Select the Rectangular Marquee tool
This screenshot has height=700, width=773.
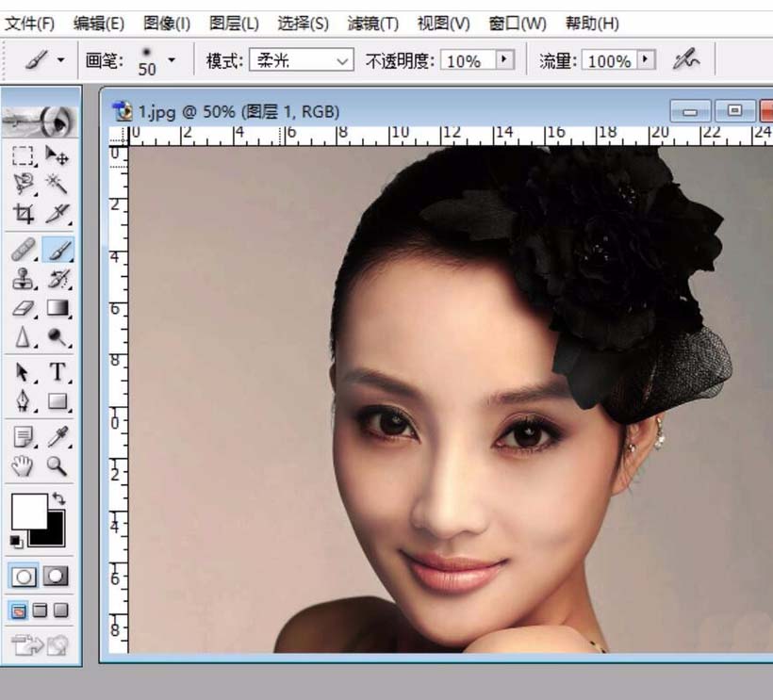pyautogui.click(x=25, y=156)
